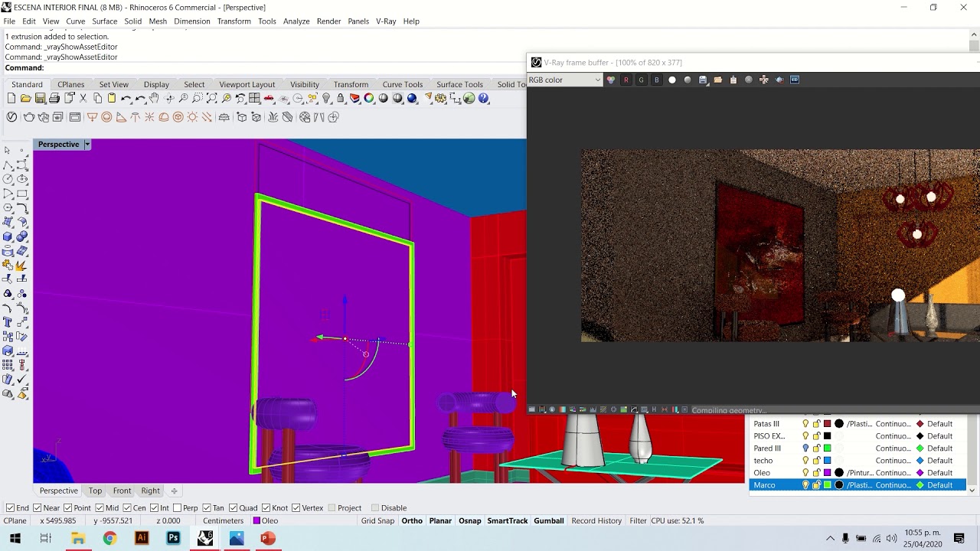Click the Cut scissors icon
Screen dimensions: 980x551
point(83,98)
